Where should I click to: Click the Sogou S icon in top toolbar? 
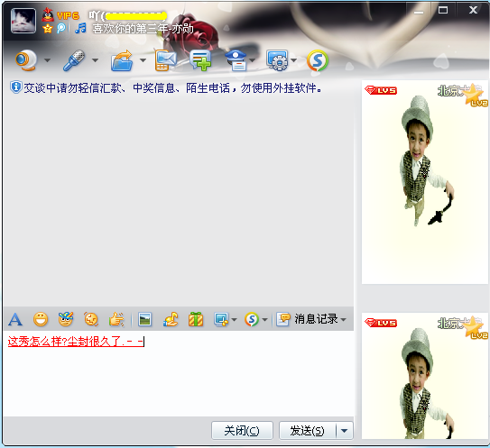(x=318, y=60)
